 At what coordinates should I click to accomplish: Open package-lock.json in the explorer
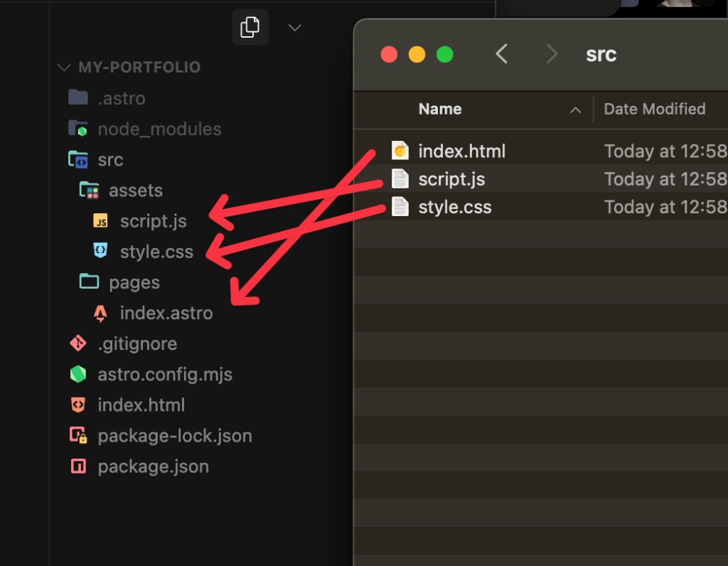[174, 436]
